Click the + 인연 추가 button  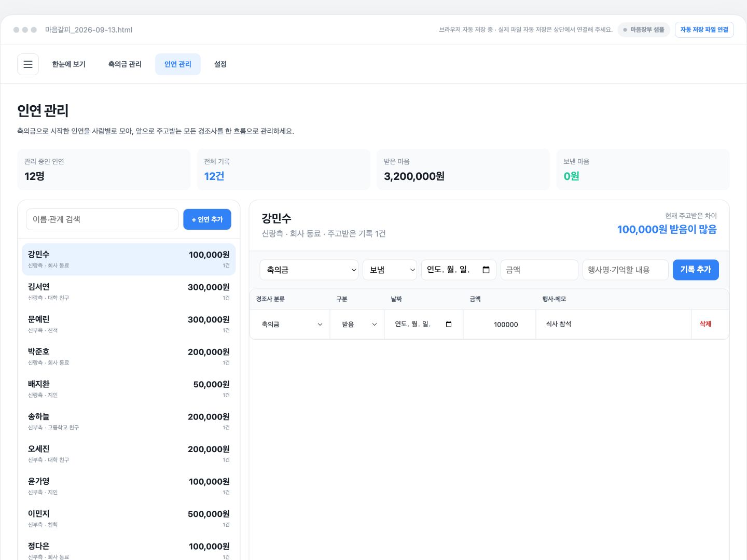tap(207, 219)
